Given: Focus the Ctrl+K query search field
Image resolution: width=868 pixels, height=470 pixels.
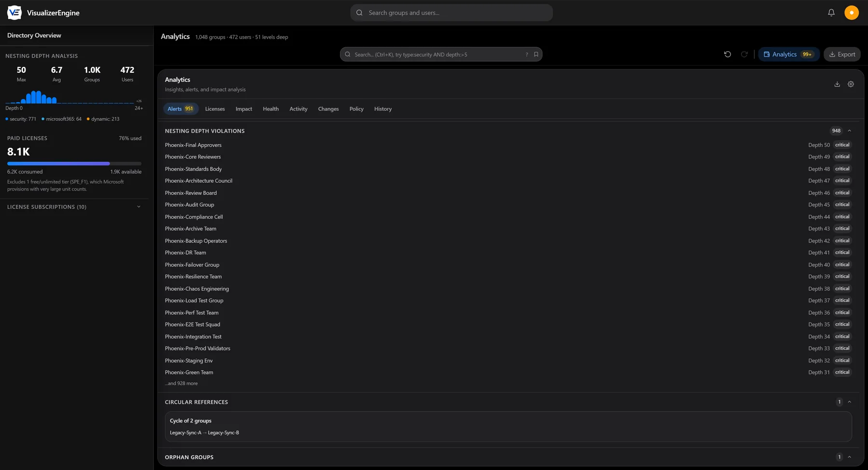Looking at the screenshot, I should [441, 54].
